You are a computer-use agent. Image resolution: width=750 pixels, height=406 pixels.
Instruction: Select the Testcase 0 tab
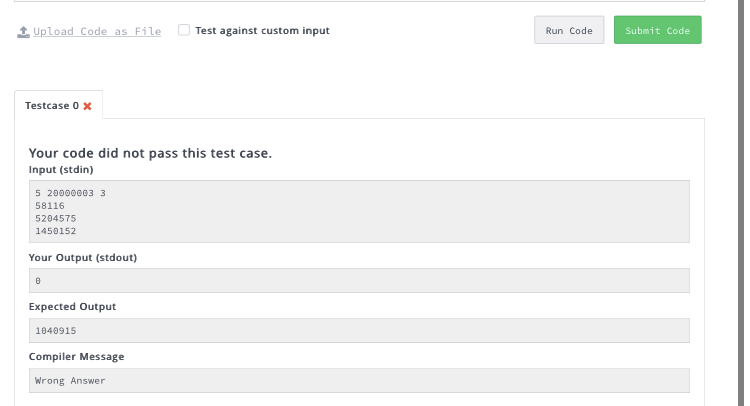click(52, 105)
